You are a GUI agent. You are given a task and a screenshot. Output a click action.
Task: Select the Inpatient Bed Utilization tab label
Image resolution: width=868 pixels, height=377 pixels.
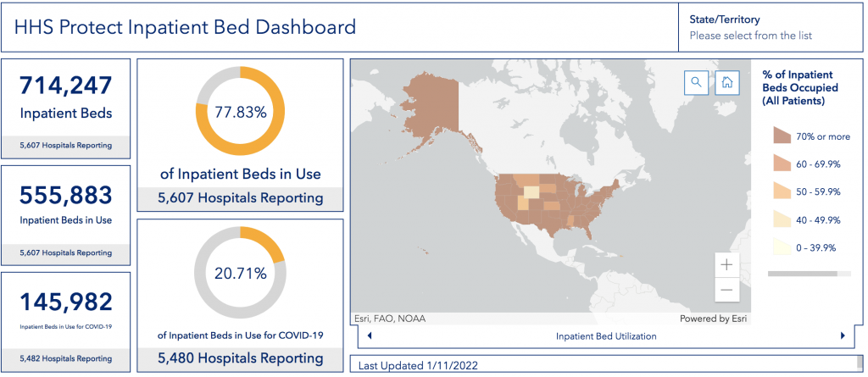point(606,336)
